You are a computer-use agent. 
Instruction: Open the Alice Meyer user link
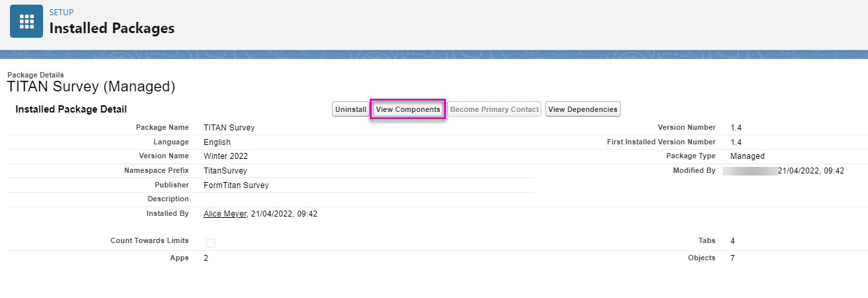225,214
